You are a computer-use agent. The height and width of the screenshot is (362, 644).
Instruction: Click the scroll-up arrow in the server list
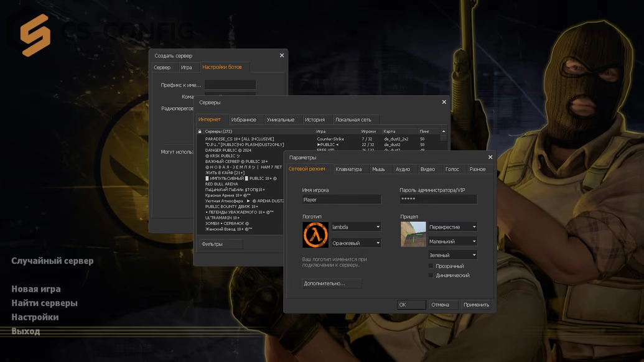coord(444,131)
